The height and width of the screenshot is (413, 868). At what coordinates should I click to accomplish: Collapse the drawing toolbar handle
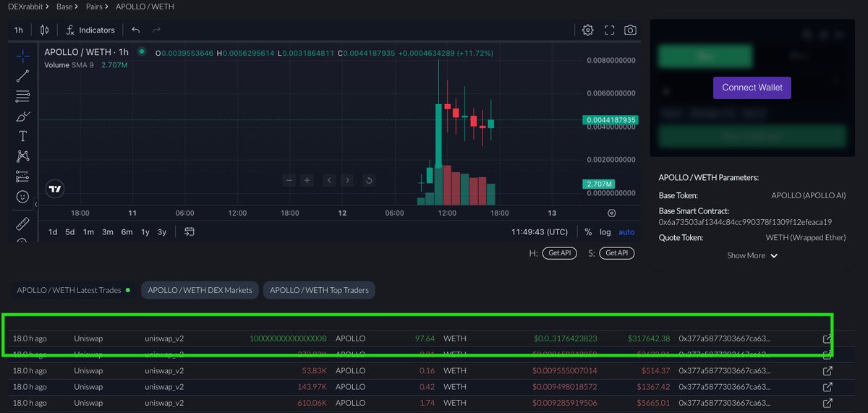(35, 205)
